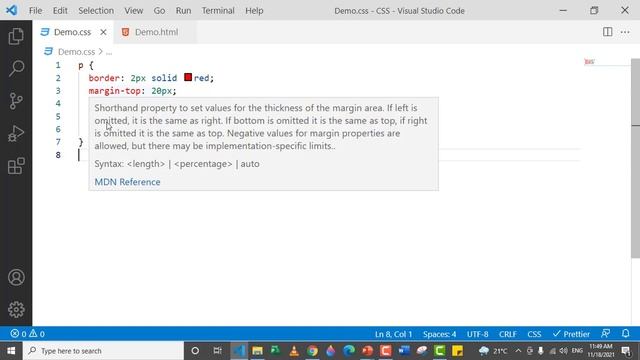The image size is (640, 360).
Task: Open the Source Control view
Action: [16, 101]
